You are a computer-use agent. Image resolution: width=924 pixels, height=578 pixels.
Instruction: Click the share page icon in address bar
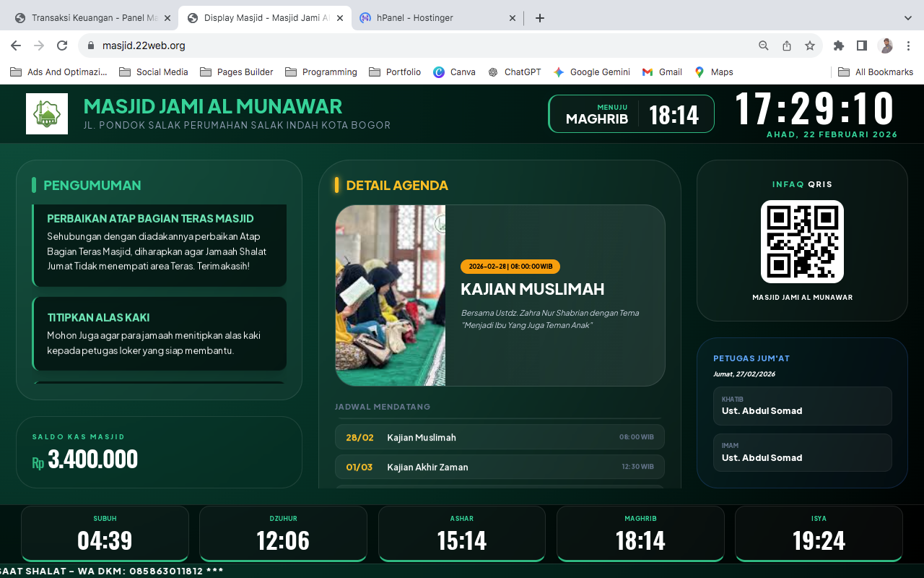click(x=787, y=46)
